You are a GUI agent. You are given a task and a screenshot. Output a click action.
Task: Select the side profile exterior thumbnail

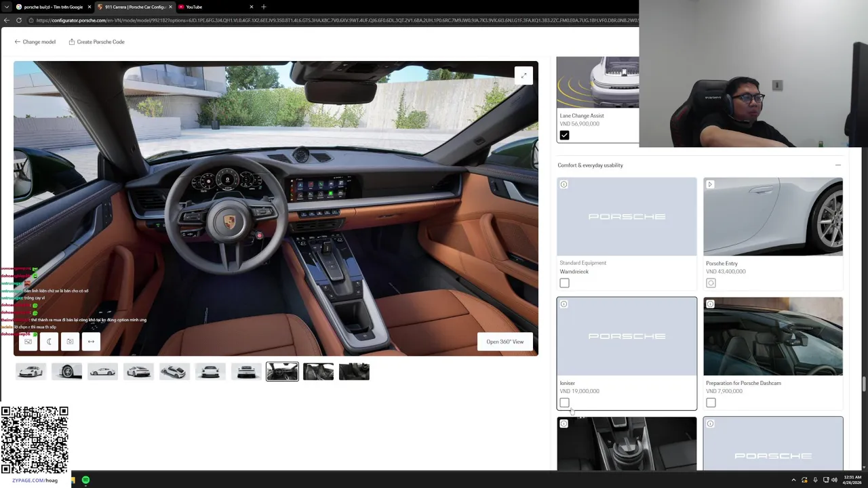[102, 371]
